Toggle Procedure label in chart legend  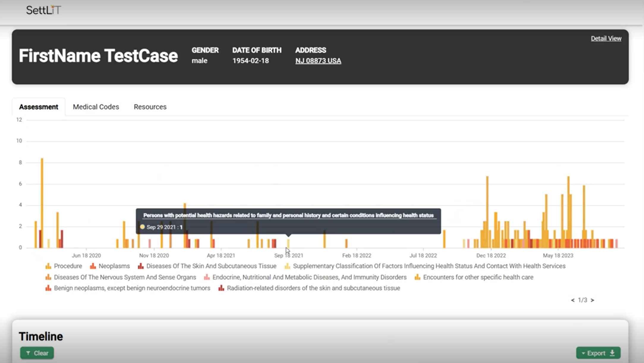click(68, 266)
